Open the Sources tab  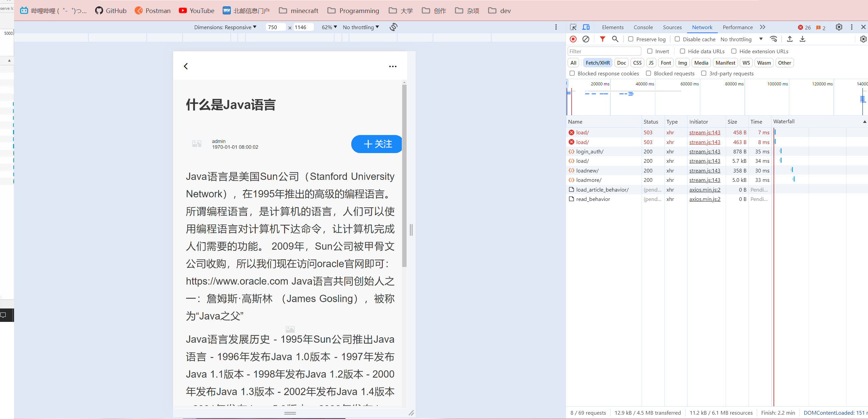(x=672, y=27)
